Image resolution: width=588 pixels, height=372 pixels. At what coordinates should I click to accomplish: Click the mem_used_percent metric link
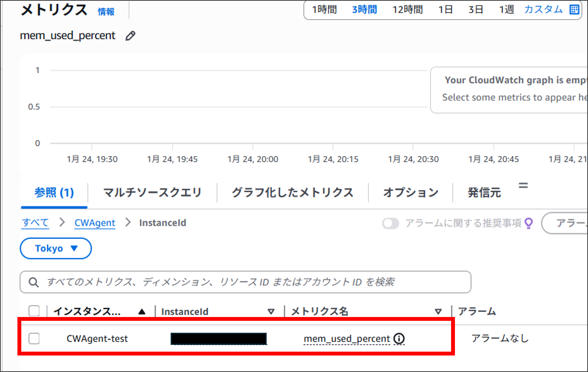point(346,338)
